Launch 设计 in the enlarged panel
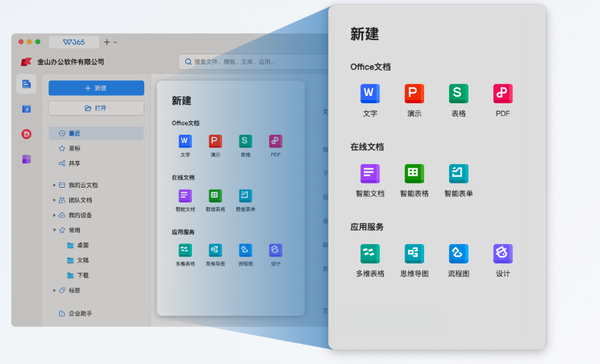 click(503, 253)
